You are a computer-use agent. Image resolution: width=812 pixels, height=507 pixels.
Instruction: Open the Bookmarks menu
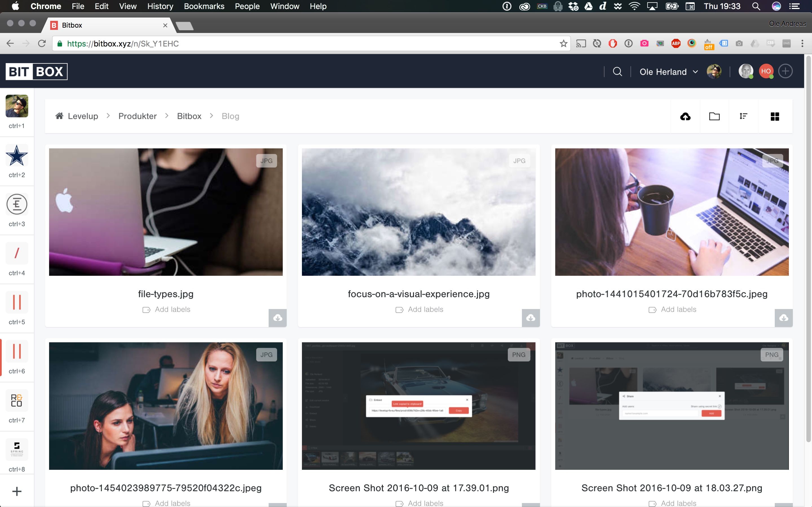pos(204,6)
